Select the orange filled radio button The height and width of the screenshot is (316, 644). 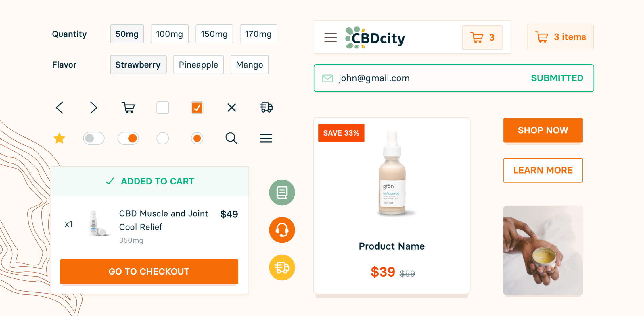click(x=197, y=138)
